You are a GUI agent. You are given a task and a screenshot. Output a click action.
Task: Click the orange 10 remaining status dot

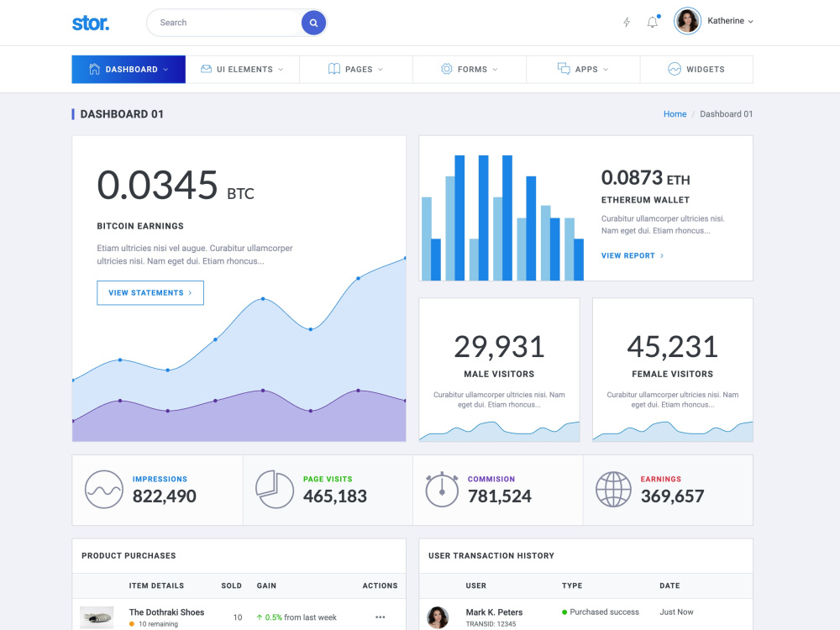(132, 624)
